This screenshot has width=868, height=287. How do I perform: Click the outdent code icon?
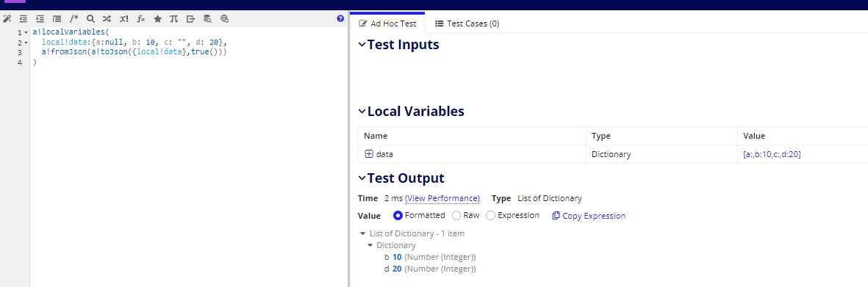point(24,19)
